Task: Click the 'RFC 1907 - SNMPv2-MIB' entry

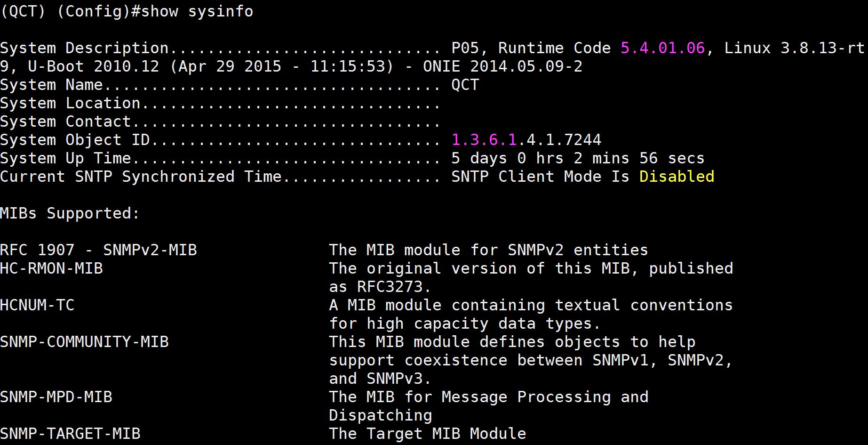Action: tap(98, 250)
